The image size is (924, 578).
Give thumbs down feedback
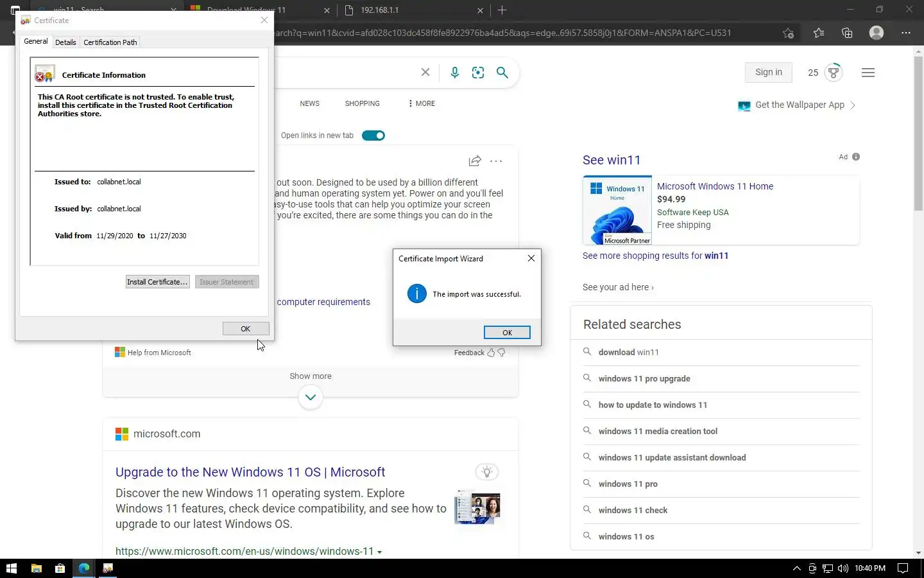pyautogui.click(x=501, y=353)
